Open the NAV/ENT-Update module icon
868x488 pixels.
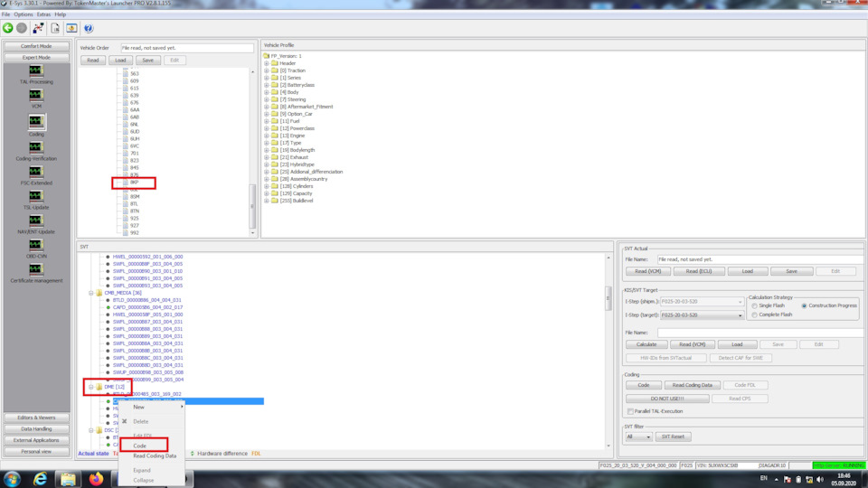[x=36, y=221]
